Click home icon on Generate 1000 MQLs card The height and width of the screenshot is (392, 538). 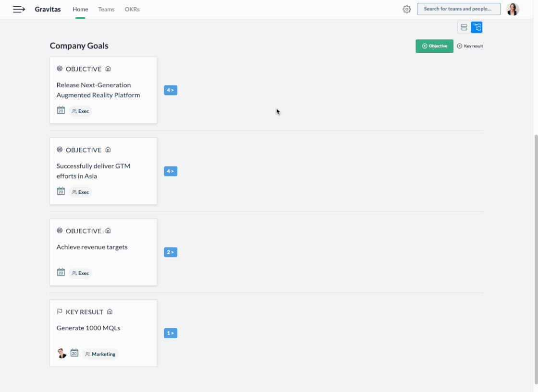coord(110,311)
